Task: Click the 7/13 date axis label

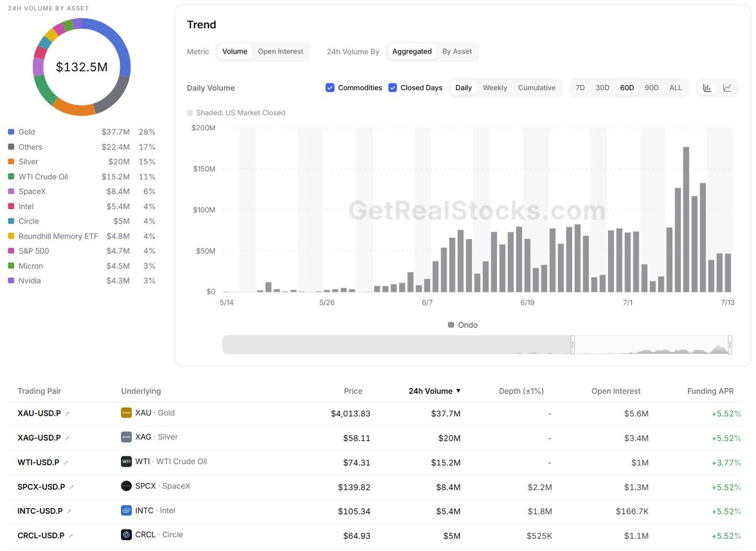Action: 728,303
